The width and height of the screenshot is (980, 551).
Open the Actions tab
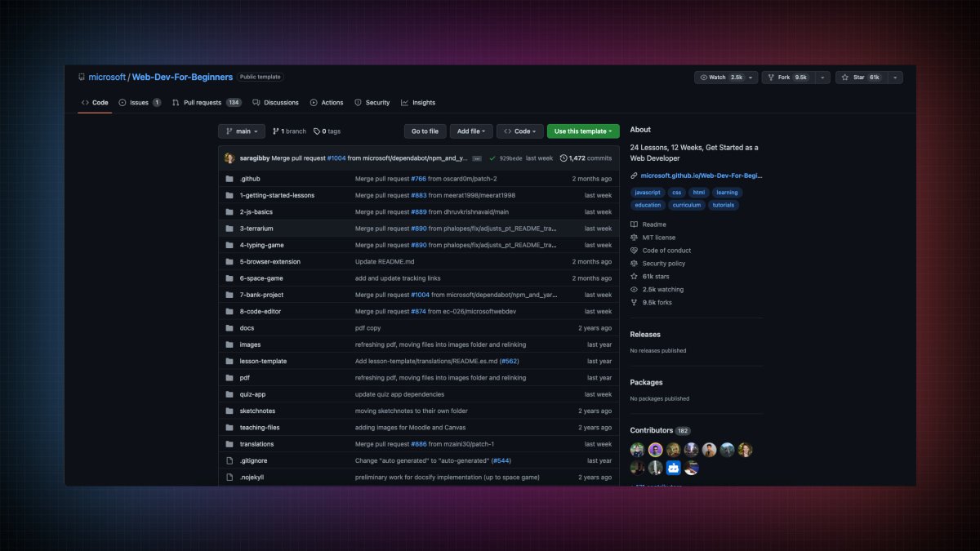click(327, 103)
